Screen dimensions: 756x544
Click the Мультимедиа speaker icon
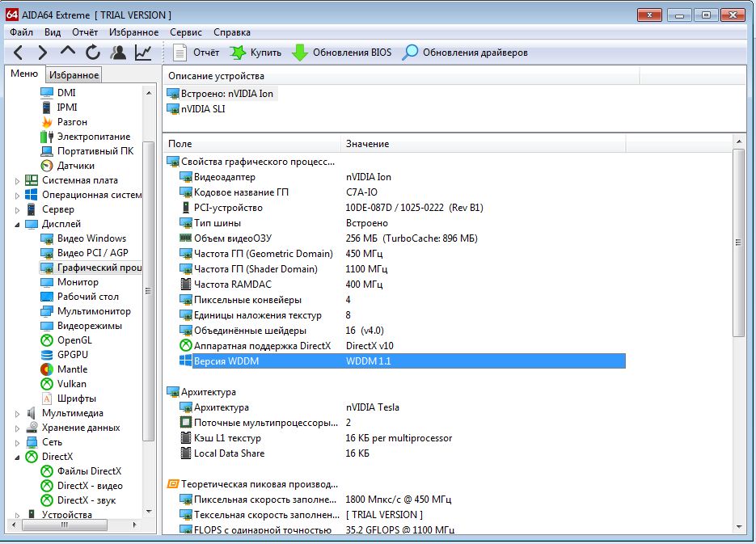point(32,413)
